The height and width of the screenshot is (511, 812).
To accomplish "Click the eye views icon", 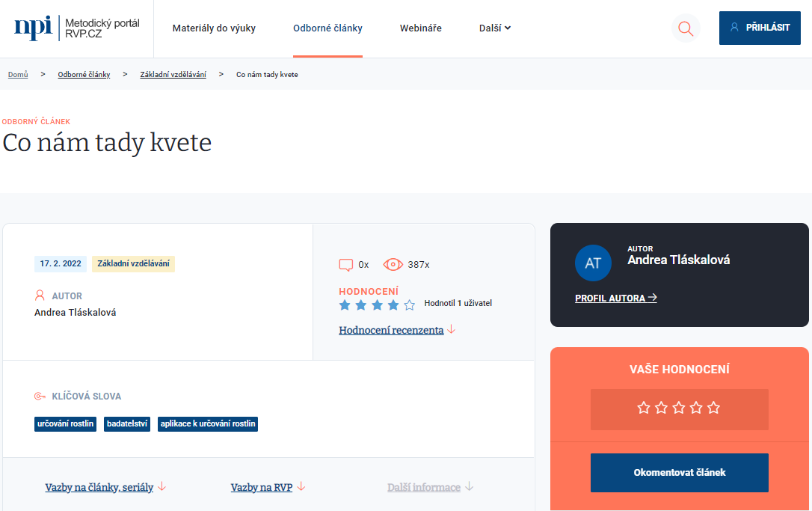I will [393, 265].
